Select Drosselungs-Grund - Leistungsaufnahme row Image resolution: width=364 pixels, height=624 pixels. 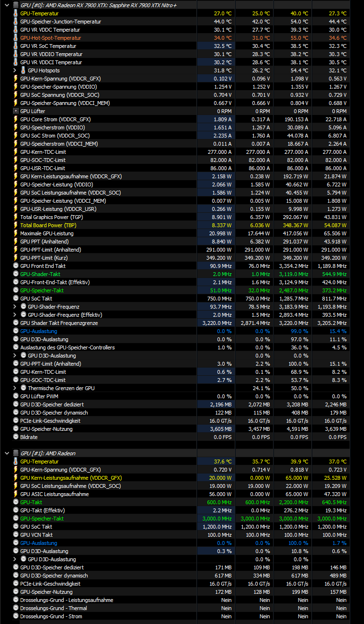181,600
